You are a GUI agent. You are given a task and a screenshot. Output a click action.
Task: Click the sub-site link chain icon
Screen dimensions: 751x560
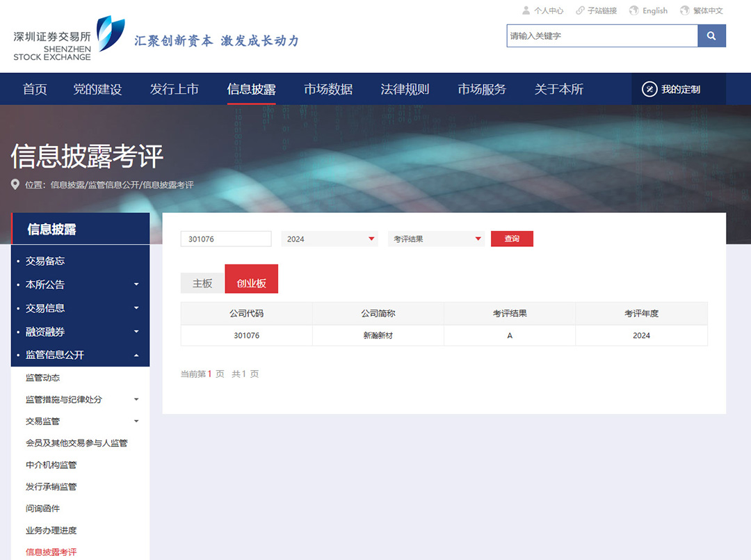click(x=580, y=10)
